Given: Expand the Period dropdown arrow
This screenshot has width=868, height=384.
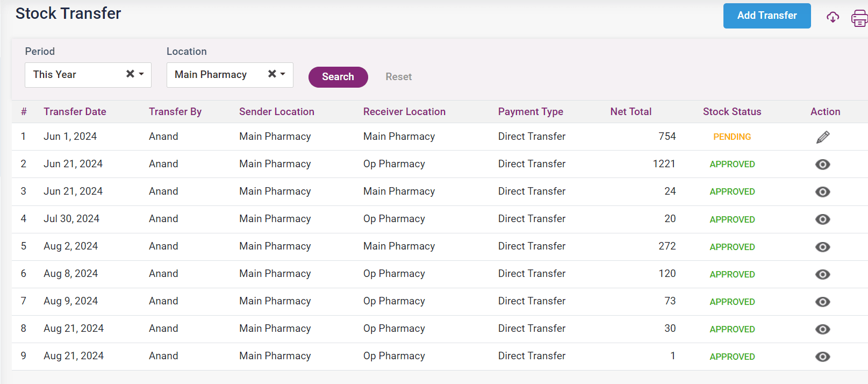Looking at the screenshot, I should pyautogui.click(x=141, y=74).
